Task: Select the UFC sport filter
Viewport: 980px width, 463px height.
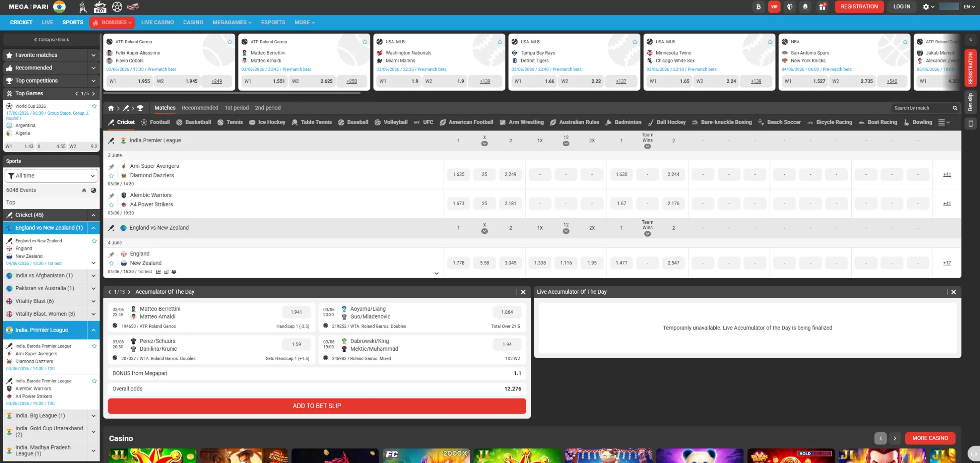Action: tap(423, 122)
